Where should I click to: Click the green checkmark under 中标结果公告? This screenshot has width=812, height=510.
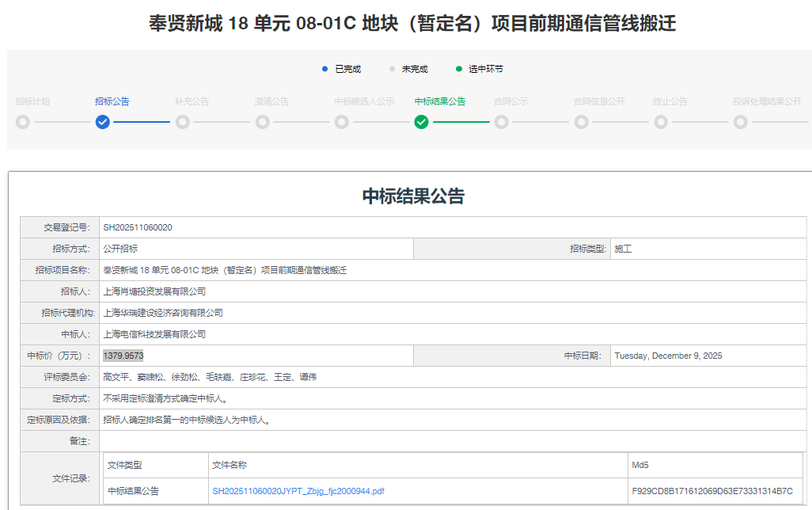click(x=421, y=122)
